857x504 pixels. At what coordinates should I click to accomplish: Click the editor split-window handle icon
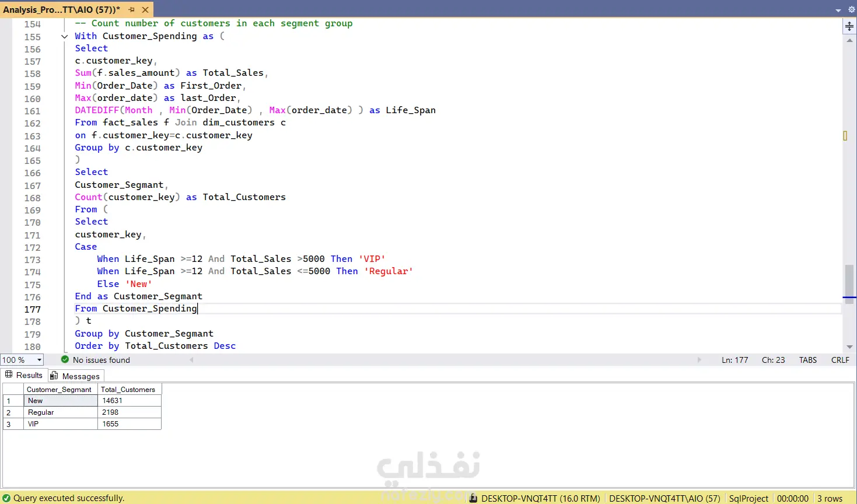[x=849, y=26]
